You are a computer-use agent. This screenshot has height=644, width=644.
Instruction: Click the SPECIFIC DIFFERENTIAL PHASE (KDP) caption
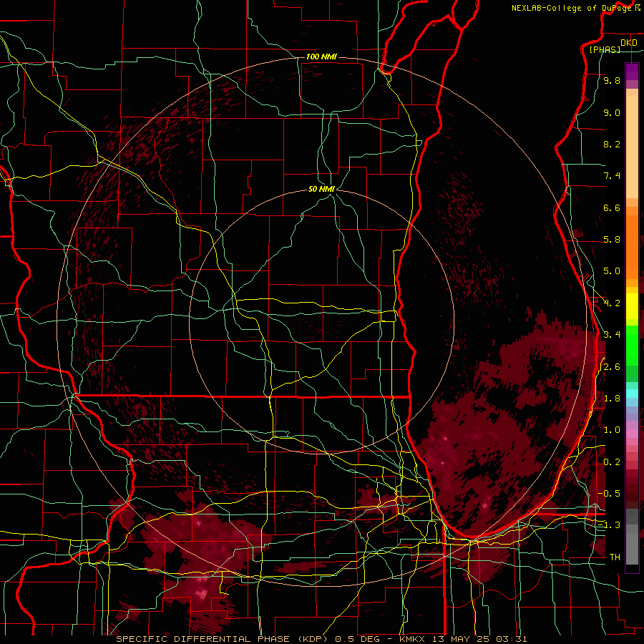point(224,639)
